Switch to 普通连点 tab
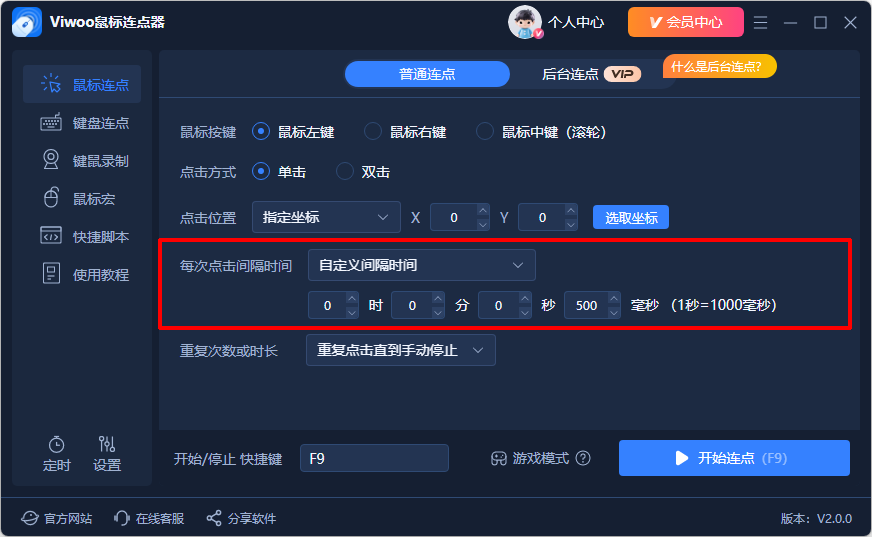 pyautogui.click(x=427, y=74)
